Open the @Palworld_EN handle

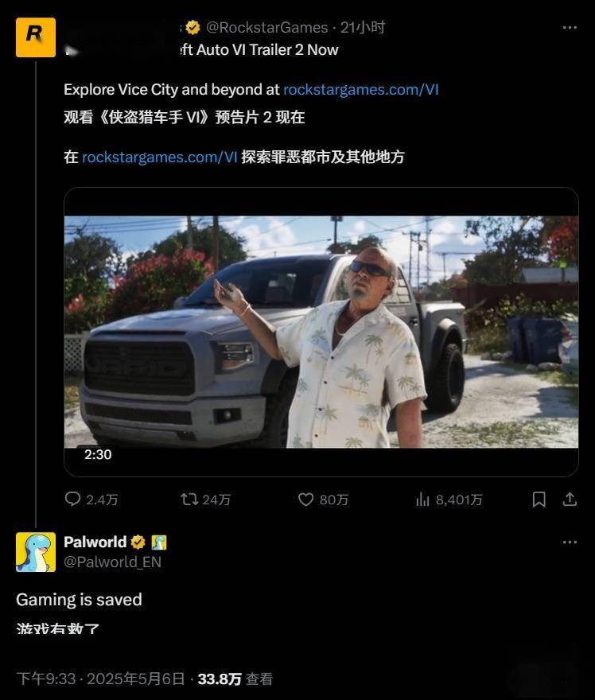click(x=112, y=562)
